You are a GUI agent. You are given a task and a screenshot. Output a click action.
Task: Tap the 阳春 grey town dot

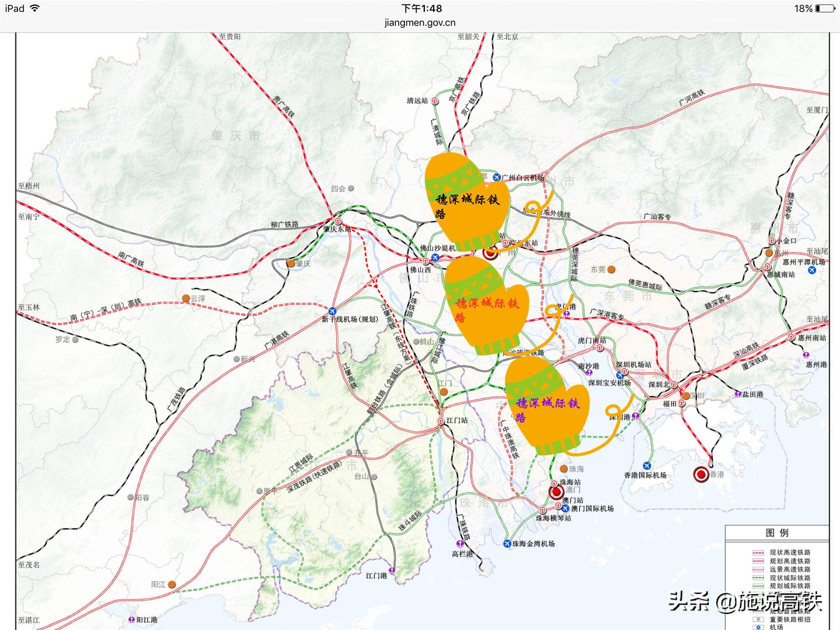coord(131,497)
